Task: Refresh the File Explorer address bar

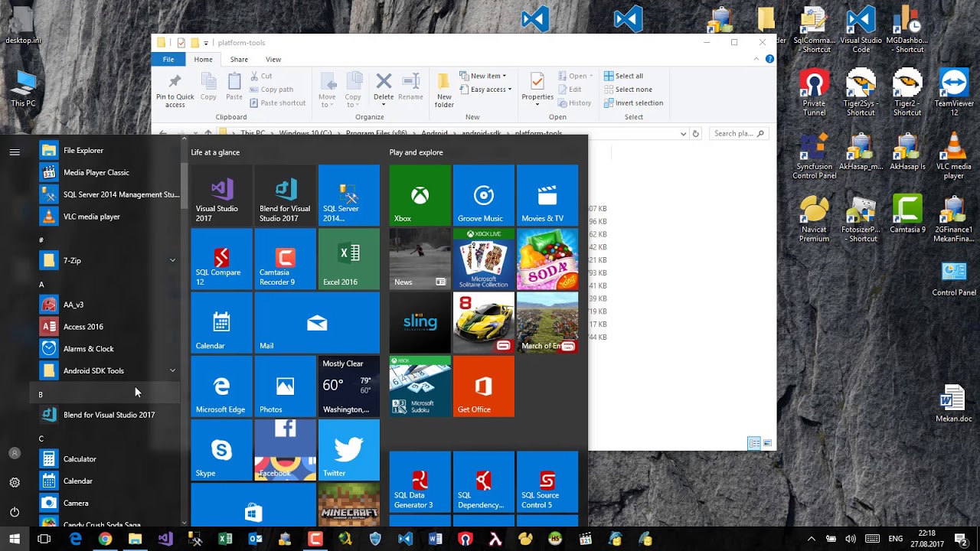Action: 695,133
